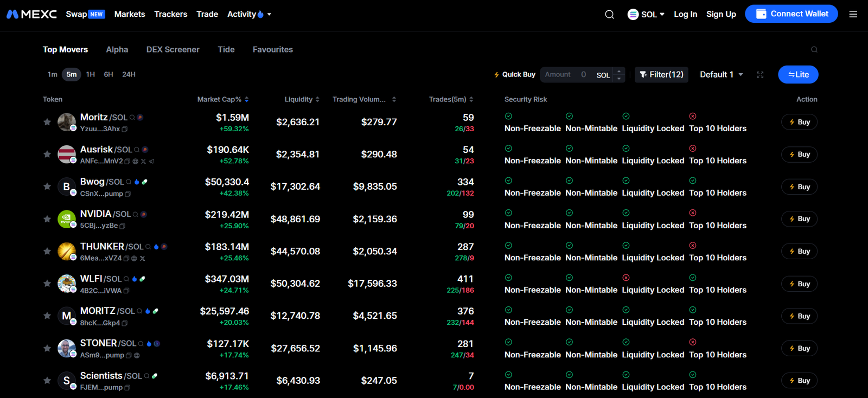The width and height of the screenshot is (868, 398).
Task: Open the hamburger menu icon
Action: pyautogui.click(x=853, y=14)
